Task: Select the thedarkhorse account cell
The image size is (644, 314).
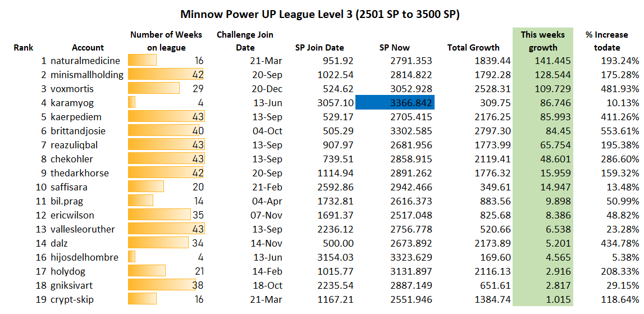Action: point(80,173)
